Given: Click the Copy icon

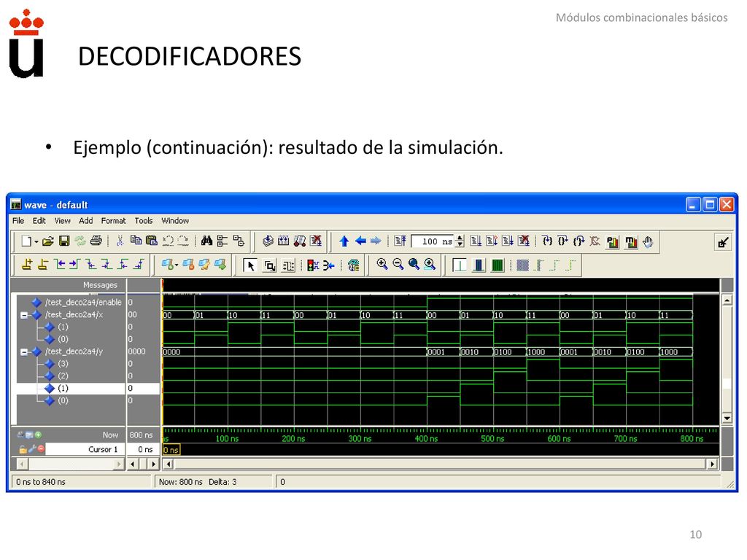Looking at the screenshot, I should click(136, 241).
